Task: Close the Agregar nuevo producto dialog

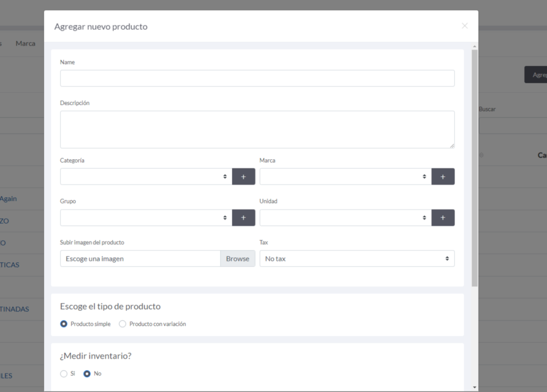Action: click(464, 26)
